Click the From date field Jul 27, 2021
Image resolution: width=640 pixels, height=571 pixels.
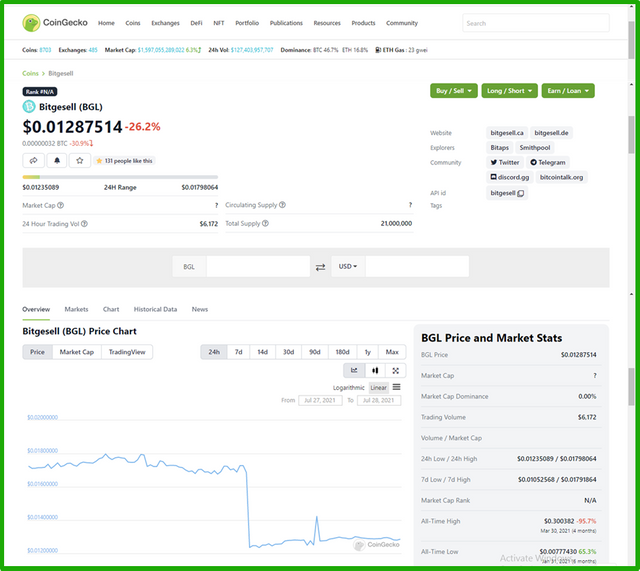click(320, 400)
